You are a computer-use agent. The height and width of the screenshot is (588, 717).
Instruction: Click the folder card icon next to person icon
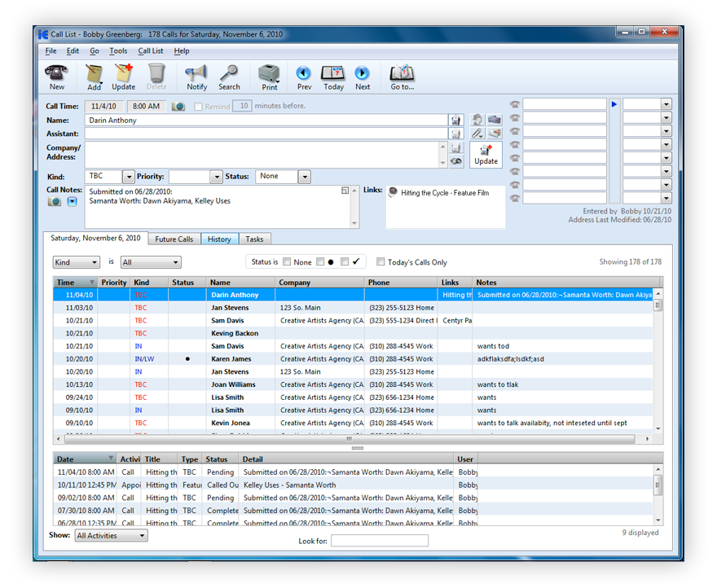(x=495, y=120)
